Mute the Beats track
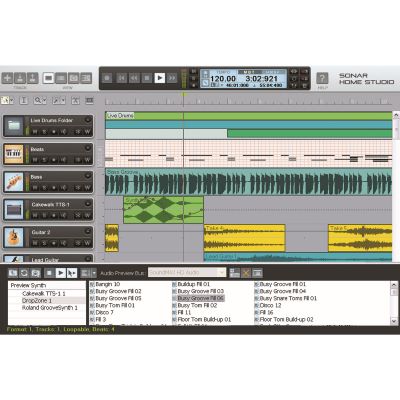The width and height of the screenshot is (400, 400). [x=35, y=160]
